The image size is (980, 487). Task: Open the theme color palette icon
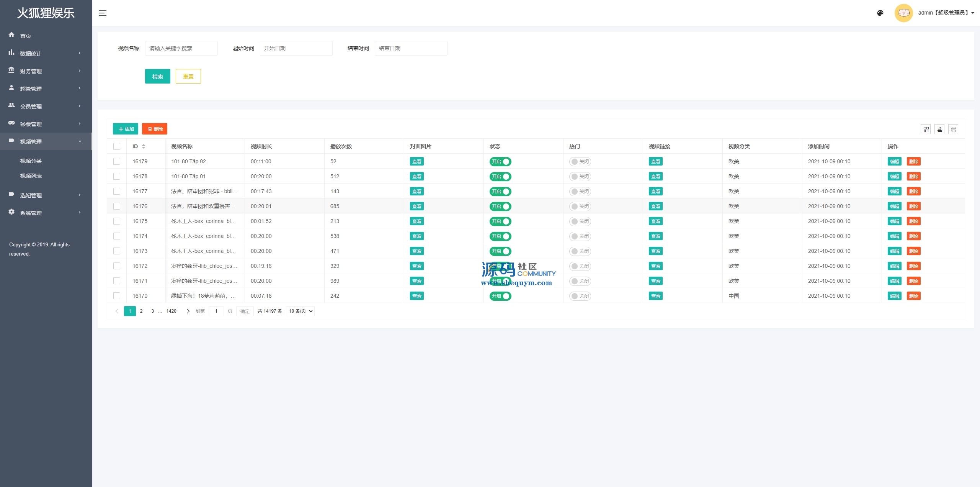880,13
